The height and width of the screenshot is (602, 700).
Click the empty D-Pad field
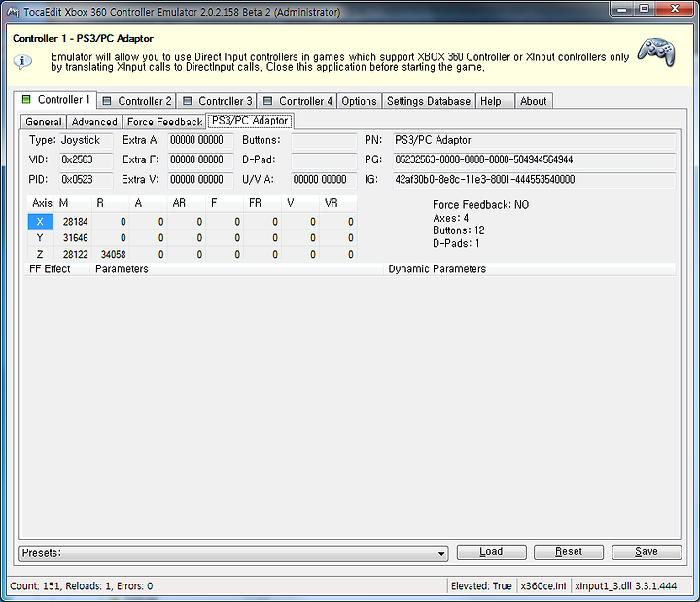(x=324, y=159)
